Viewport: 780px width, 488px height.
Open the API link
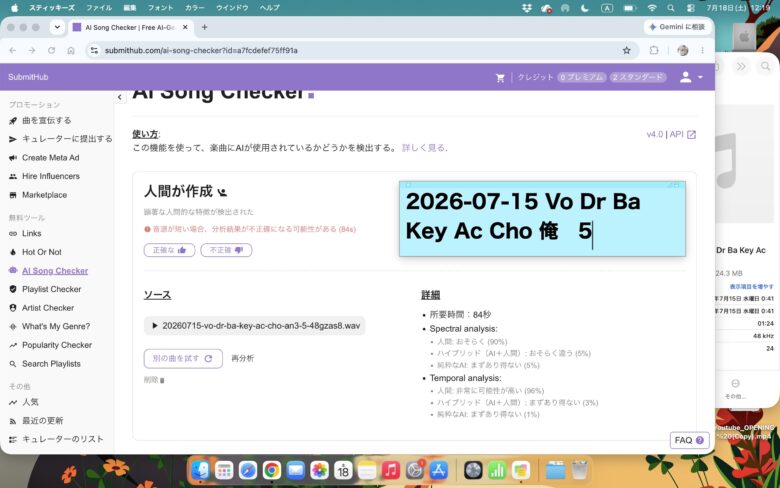(682, 134)
